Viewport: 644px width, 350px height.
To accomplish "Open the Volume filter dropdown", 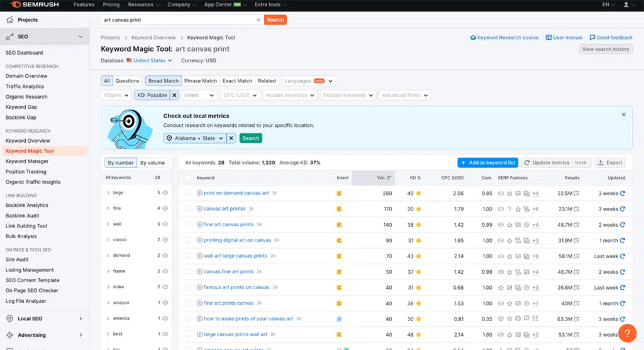I will (x=116, y=95).
